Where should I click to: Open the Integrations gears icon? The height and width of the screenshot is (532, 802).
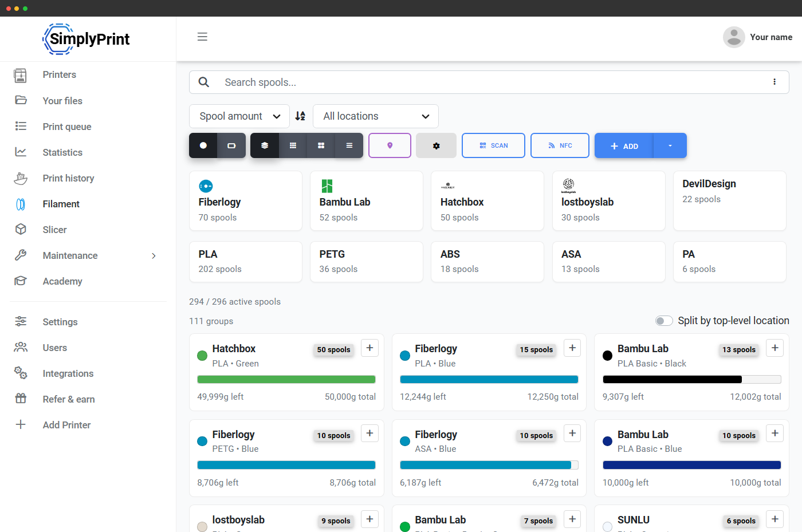coord(21,373)
